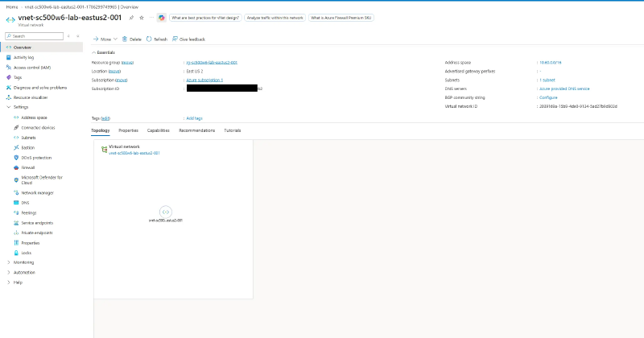The height and width of the screenshot is (338, 644).
Task: Open Resource visualizer
Action: tap(31, 97)
